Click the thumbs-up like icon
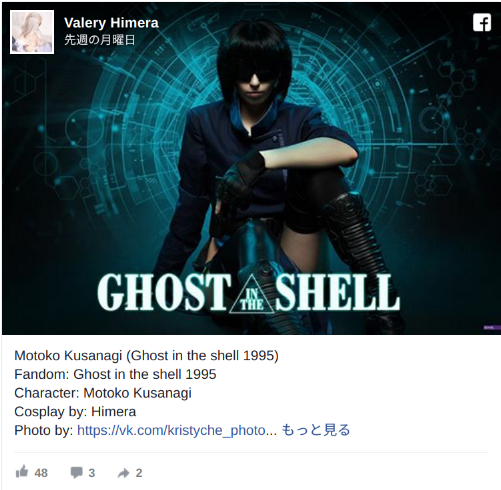Viewport: 501px width, 490px height. click(x=22, y=471)
